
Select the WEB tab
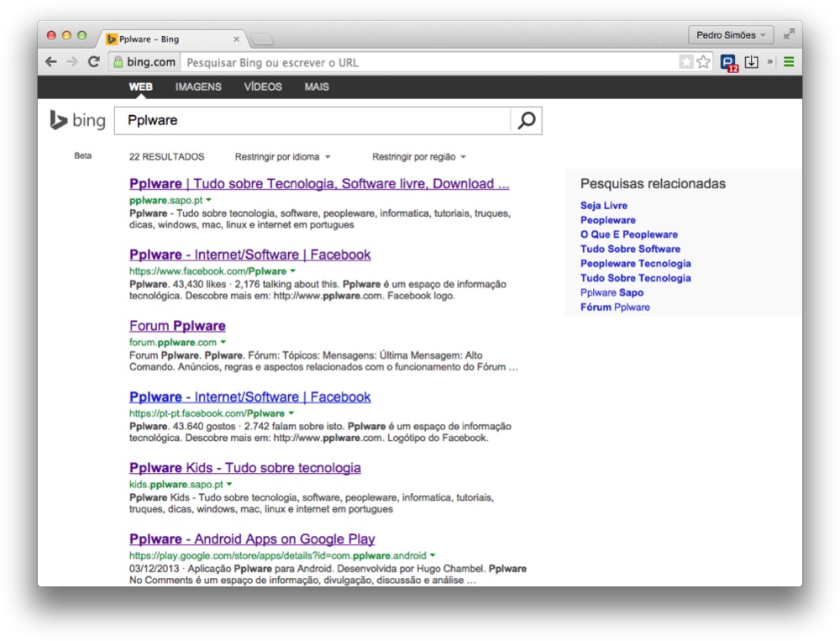140,87
